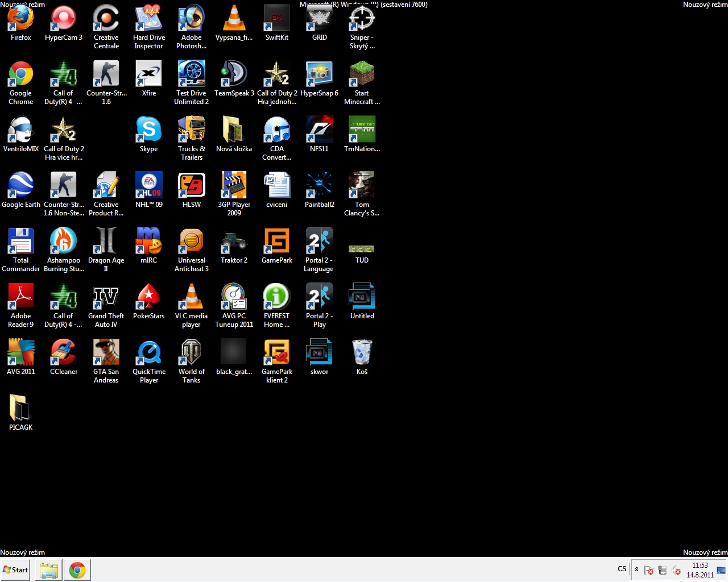Launch Grand Theft Auto IV shortcut

pyautogui.click(x=106, y=306)
